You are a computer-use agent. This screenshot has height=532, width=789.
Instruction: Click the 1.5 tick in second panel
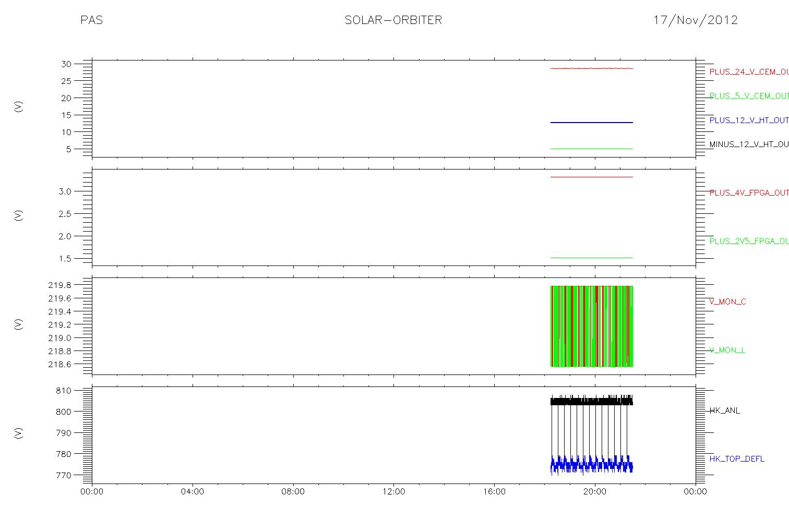(x=65, y=259)
